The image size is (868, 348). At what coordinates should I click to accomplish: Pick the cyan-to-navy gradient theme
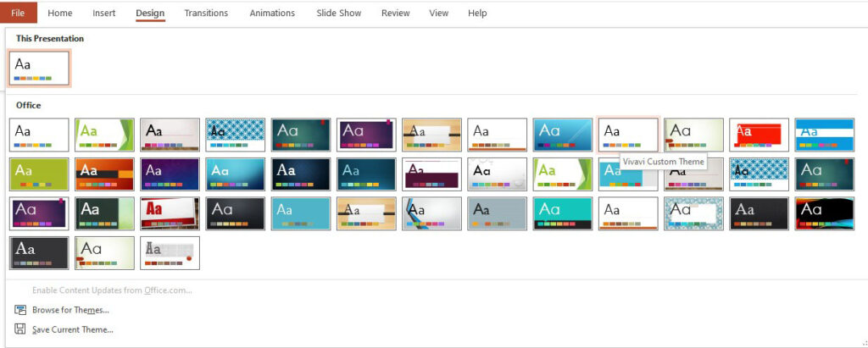(x=236, y=174)
